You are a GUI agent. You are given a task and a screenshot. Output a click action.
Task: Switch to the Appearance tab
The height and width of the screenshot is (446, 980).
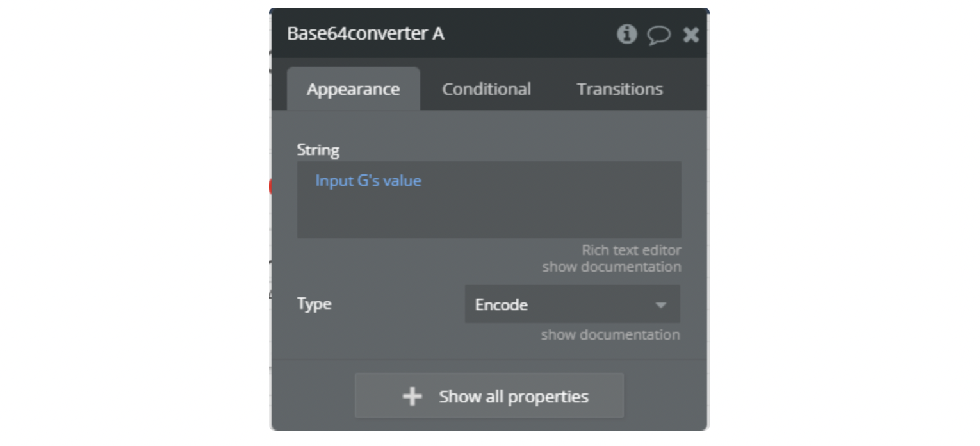pyautogui.click(x=353, y=89)
